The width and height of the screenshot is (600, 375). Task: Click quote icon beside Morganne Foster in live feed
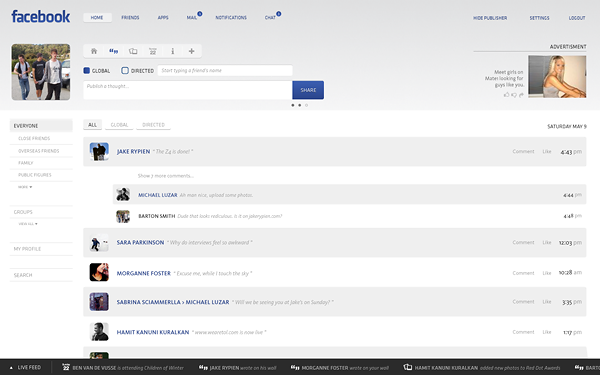point(295,367)
